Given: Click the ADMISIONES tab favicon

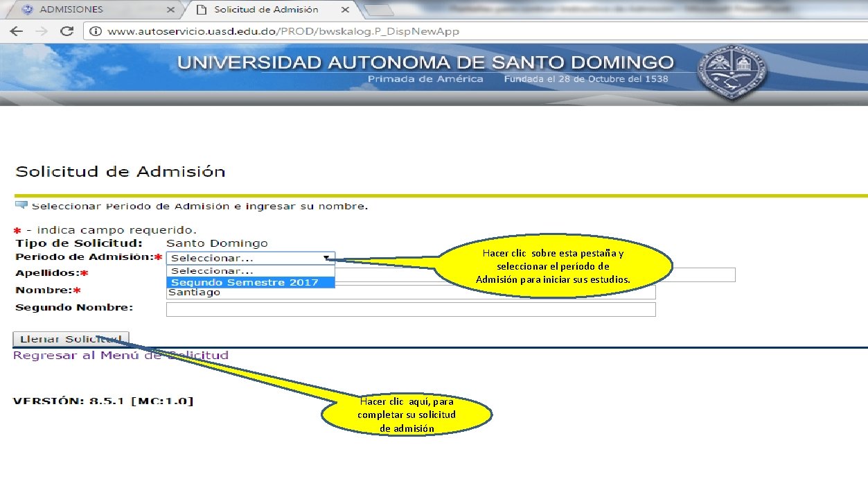Looking at the screenshot, I should [x=28, y=10].
